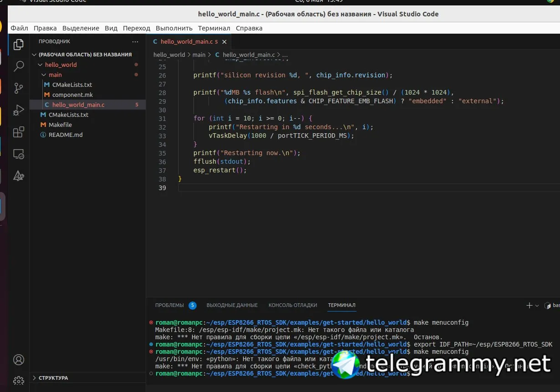Click the "Restarting now.\n" string literal
This screenshot has height=392, width=560.
point(256,153)
